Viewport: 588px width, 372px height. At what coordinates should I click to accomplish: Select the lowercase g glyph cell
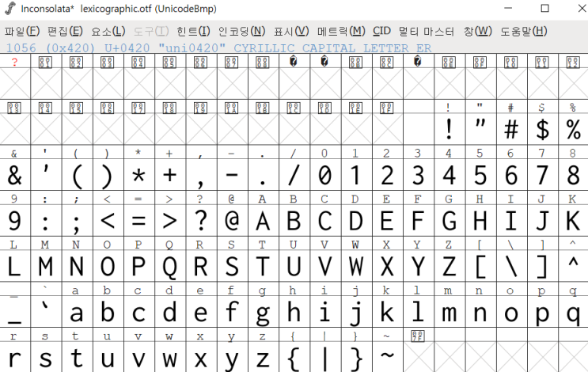pyautogui.click(x=264, y=312)
